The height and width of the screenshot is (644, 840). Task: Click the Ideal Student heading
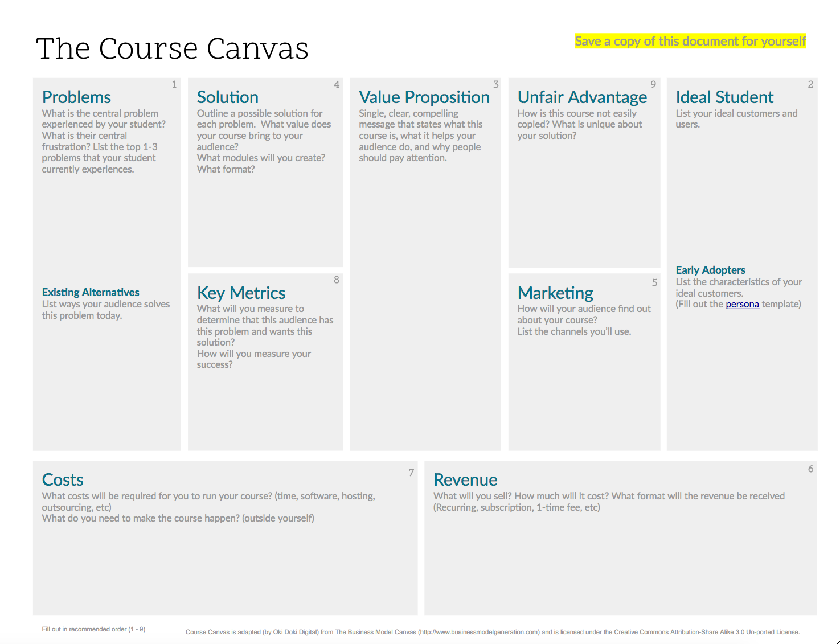(724, 97)
